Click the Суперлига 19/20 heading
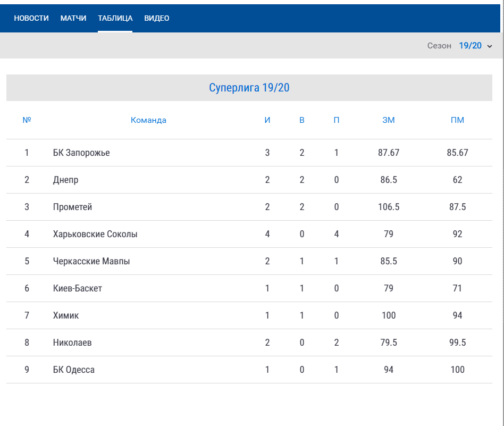The image size is (504, 426). point(249,88)
